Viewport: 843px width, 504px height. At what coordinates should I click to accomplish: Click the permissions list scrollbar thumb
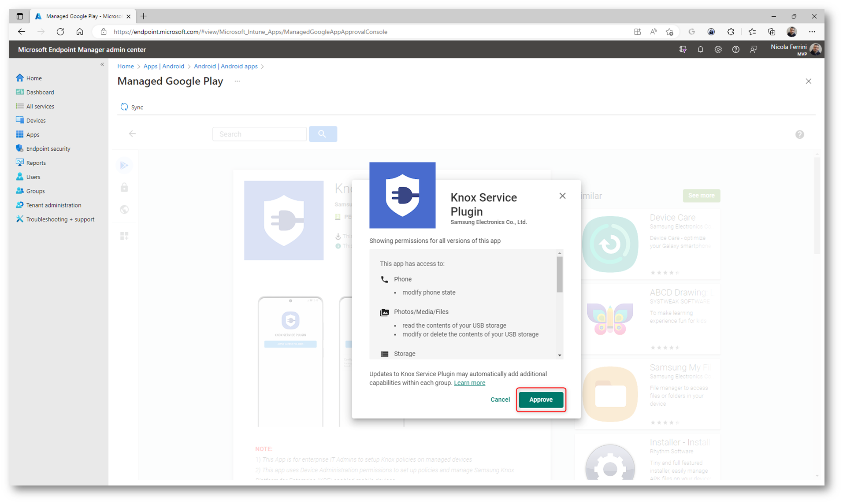tap(560, 274)
